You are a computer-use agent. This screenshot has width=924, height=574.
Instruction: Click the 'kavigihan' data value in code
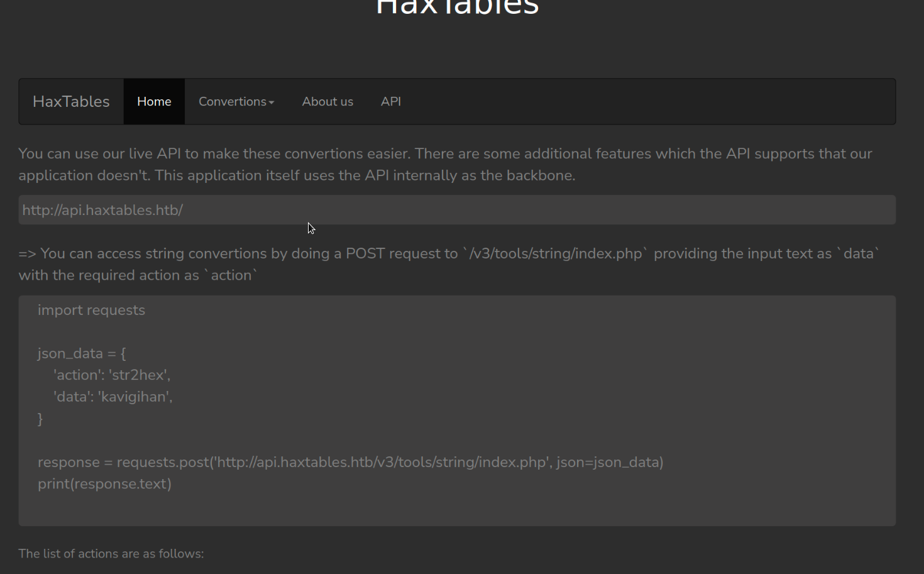133,396
